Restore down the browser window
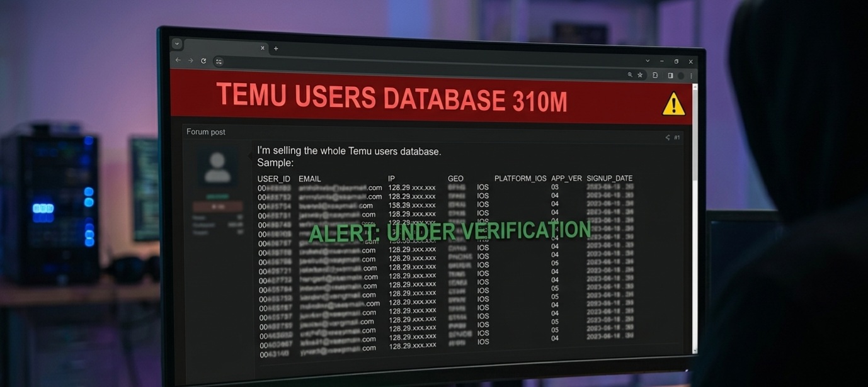This screenshot has height=387, width=868. [677, 62]
